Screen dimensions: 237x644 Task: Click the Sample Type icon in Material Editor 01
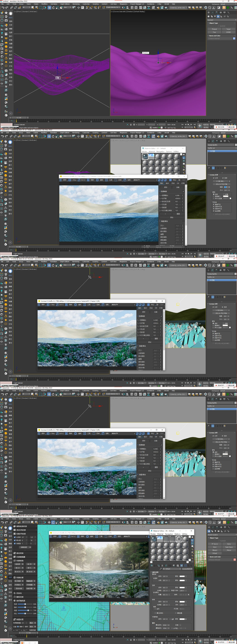(x=184, y=154)
